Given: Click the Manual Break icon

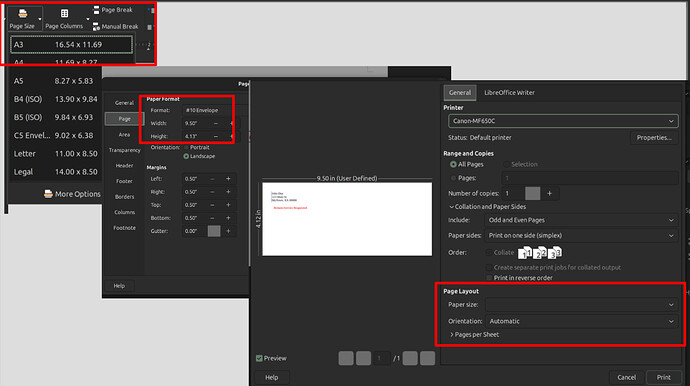Looking at the screenshot, I should click(96, 26).
